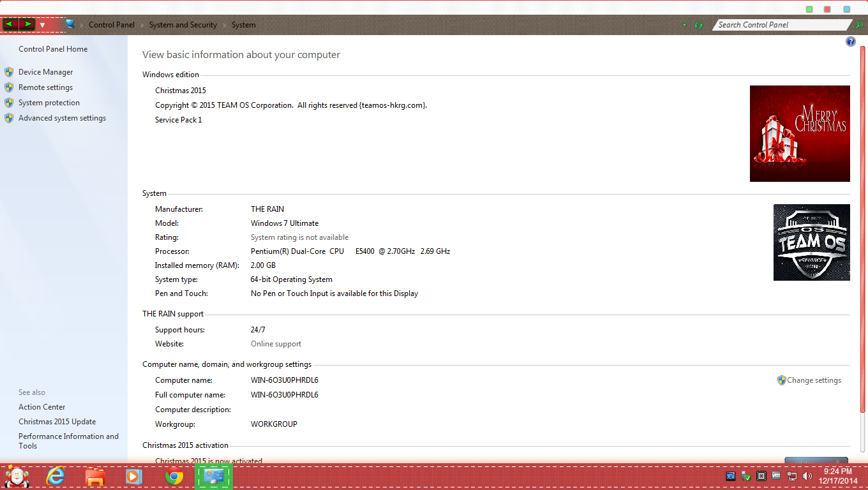Viewport: 868px width, 490px height.
Task: Click the TEAM OS logo image
Action: click(811, 242)
